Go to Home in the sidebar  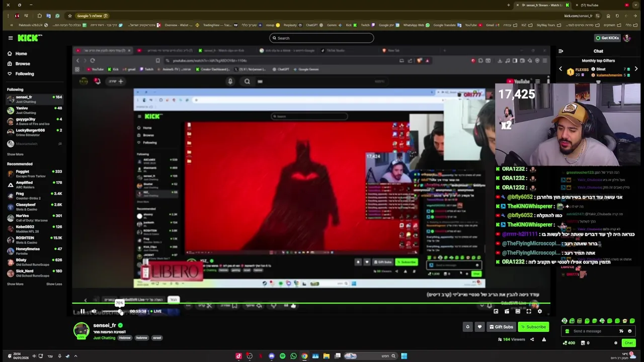(x=21, y=54)
